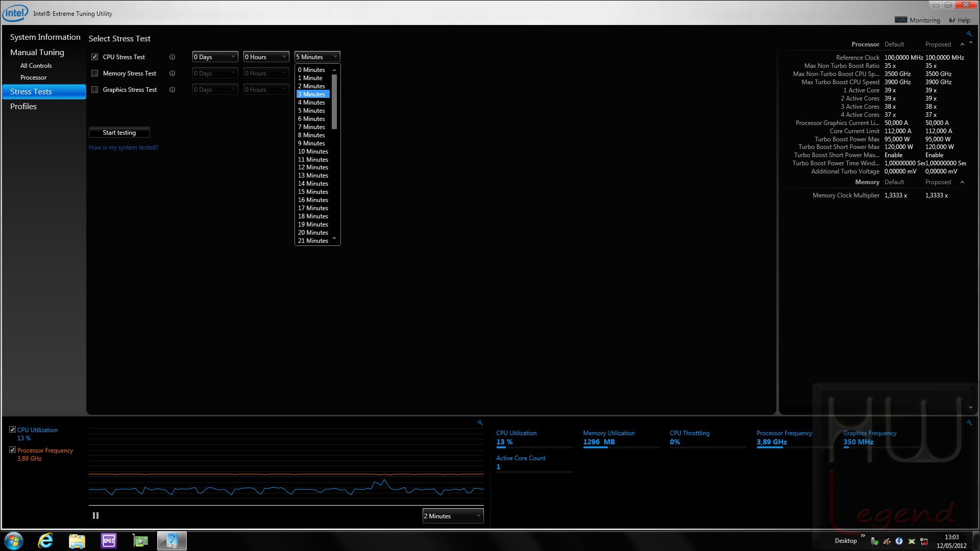
Task: Click right panel scroll down arrow
Action: coord(970,408)
